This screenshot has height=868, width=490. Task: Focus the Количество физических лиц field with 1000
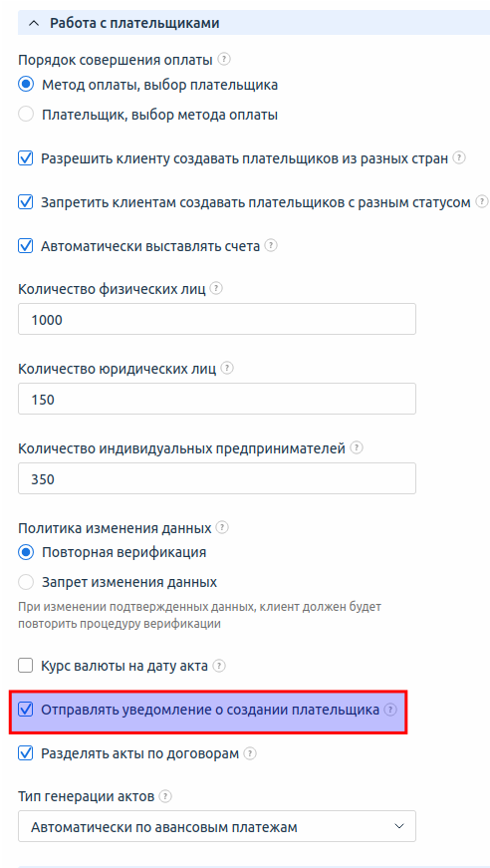[217, 319]
